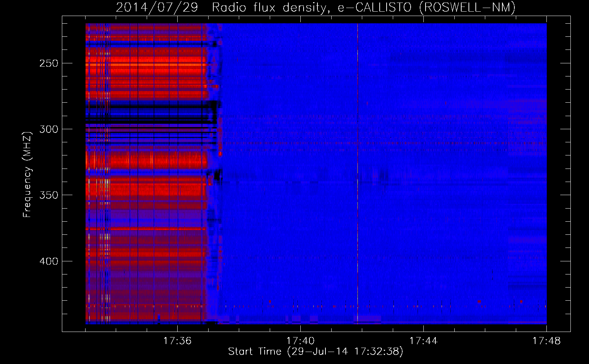Select the 250 frequency tick label
The image size is (589, 364).
[x=48, y=63]
